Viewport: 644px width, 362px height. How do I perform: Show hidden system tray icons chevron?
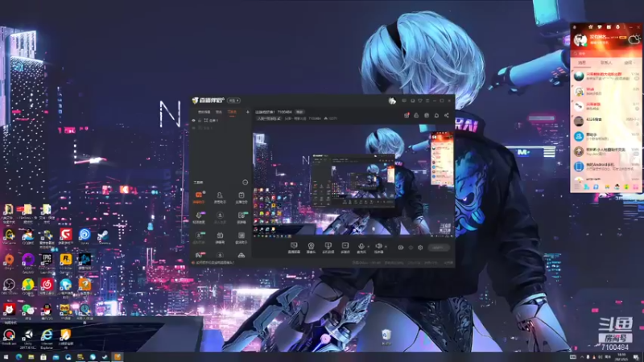click(x=581, y=357)
